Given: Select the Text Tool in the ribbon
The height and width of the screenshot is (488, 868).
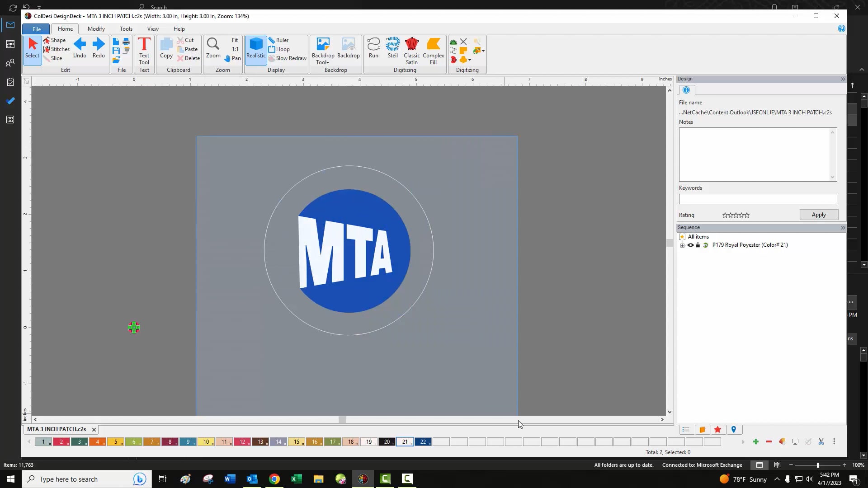Looking at the screenshot, I should (x=144, y=50).
